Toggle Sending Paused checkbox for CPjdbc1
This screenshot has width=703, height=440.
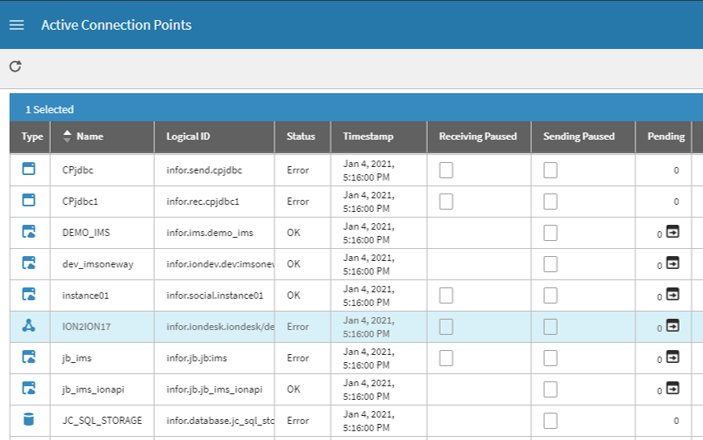[551, 201]
